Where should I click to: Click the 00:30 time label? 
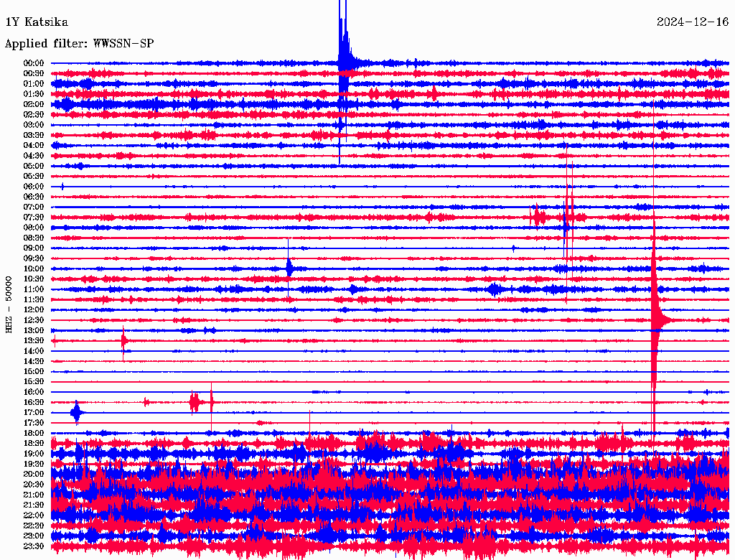[x=34, y=74]
